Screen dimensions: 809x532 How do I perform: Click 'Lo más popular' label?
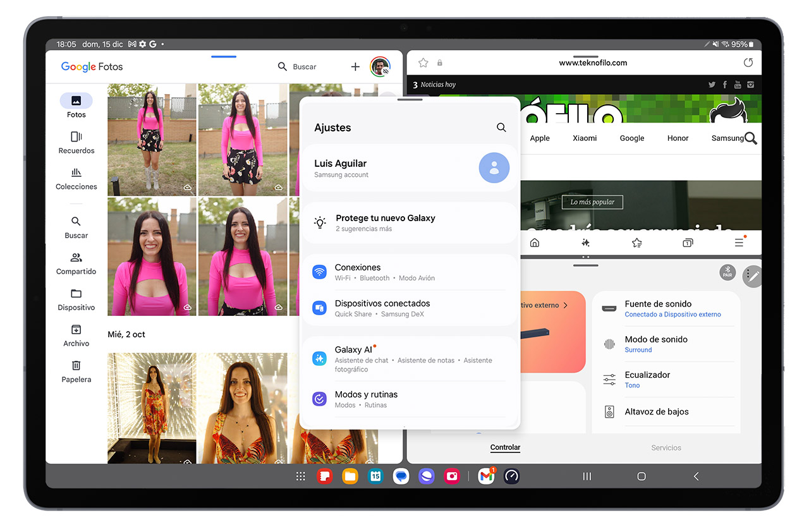pos(592,202)
